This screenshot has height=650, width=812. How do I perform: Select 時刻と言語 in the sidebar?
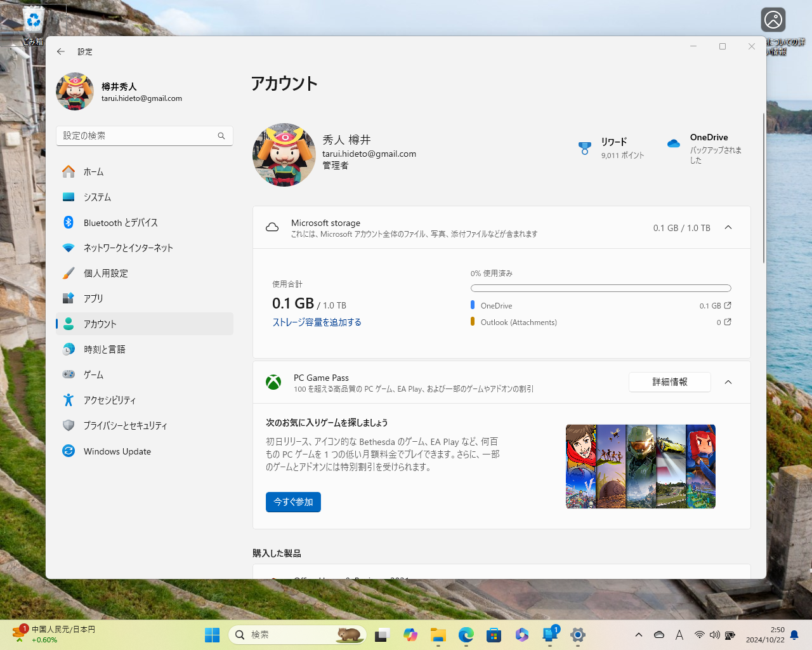145,349
